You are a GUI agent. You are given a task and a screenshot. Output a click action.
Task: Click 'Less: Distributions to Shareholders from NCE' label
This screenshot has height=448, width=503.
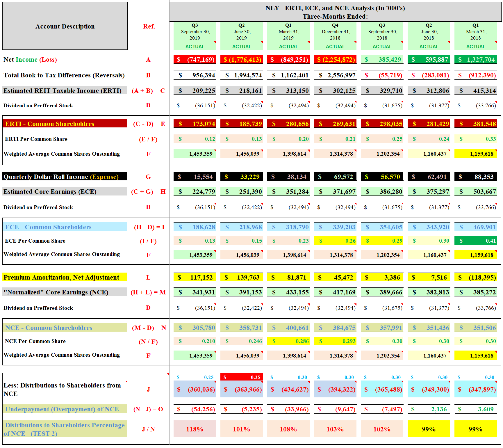[62, 390]
